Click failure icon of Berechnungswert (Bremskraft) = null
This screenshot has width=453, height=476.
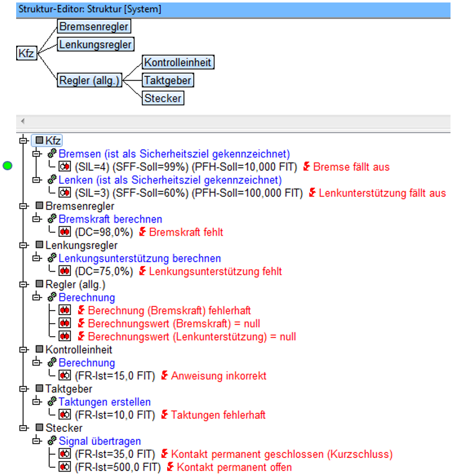pyautogui.click(x=65, y=323)
